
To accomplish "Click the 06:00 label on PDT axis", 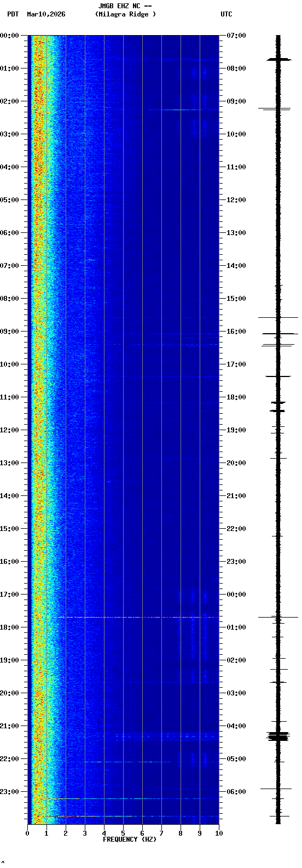I will 9,233.
